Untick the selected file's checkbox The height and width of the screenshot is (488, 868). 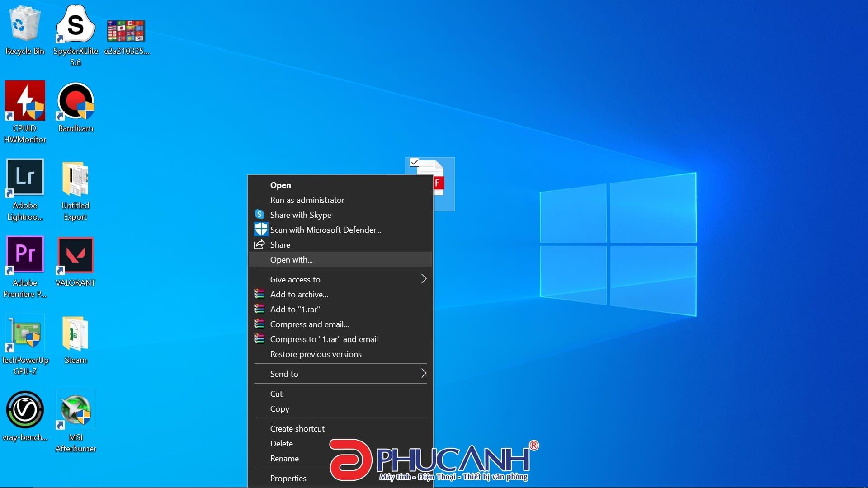click(415, 162)
